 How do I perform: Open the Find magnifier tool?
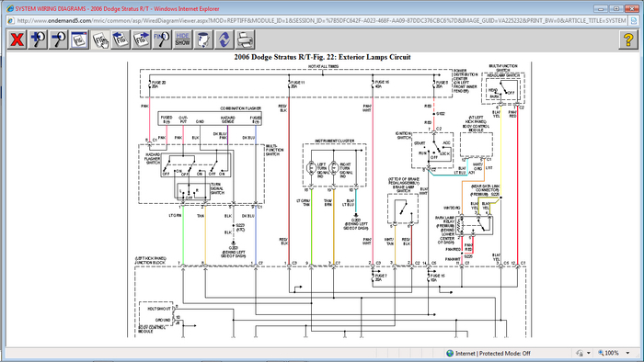pos(162,40)
